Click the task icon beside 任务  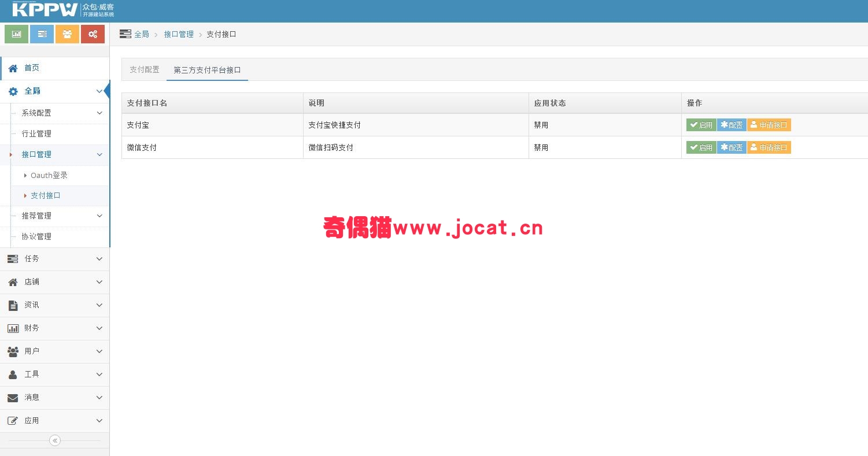click(13, 259)
